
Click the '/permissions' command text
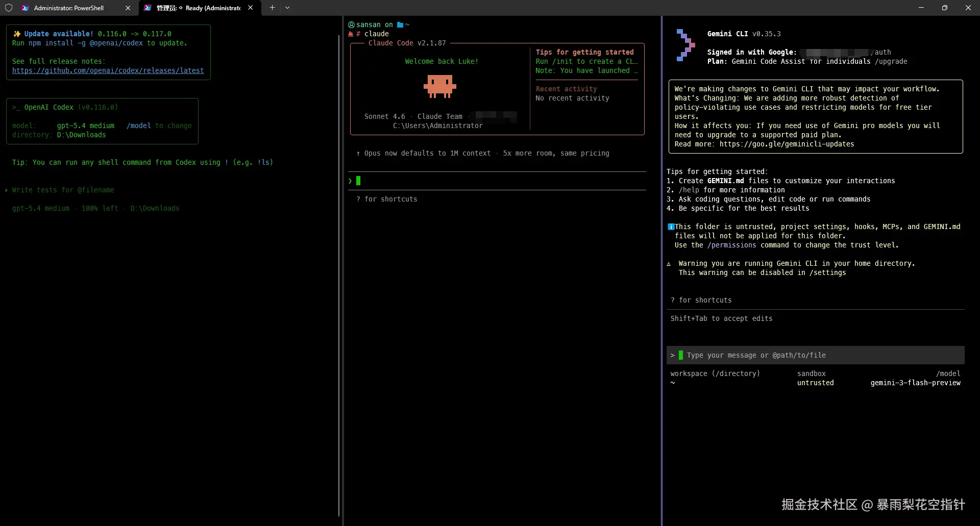pyautogui.click(x=732, y=245)
